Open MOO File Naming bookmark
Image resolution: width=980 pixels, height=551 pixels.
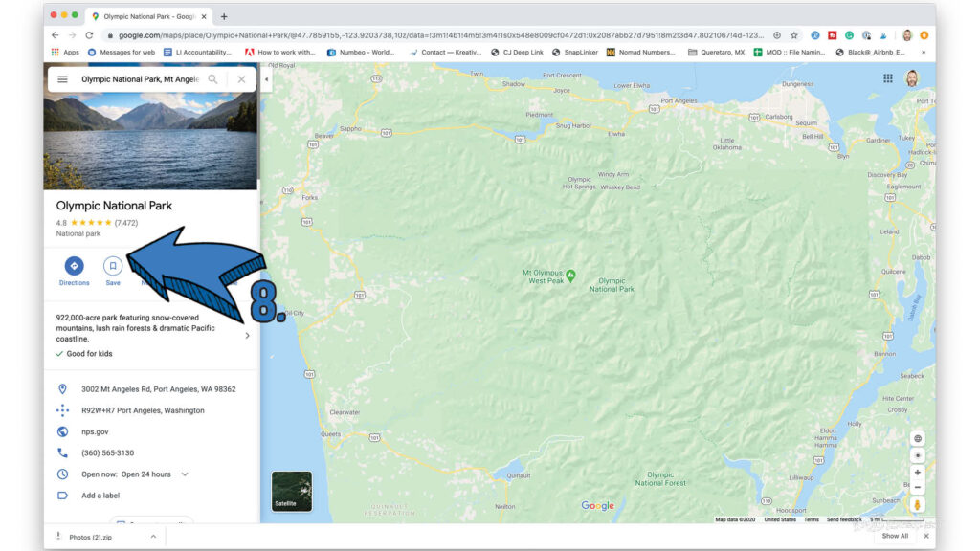click(790, 53)
